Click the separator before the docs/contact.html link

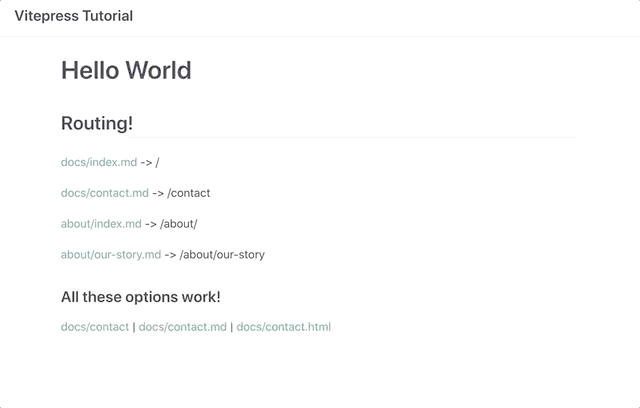(232, 327)
